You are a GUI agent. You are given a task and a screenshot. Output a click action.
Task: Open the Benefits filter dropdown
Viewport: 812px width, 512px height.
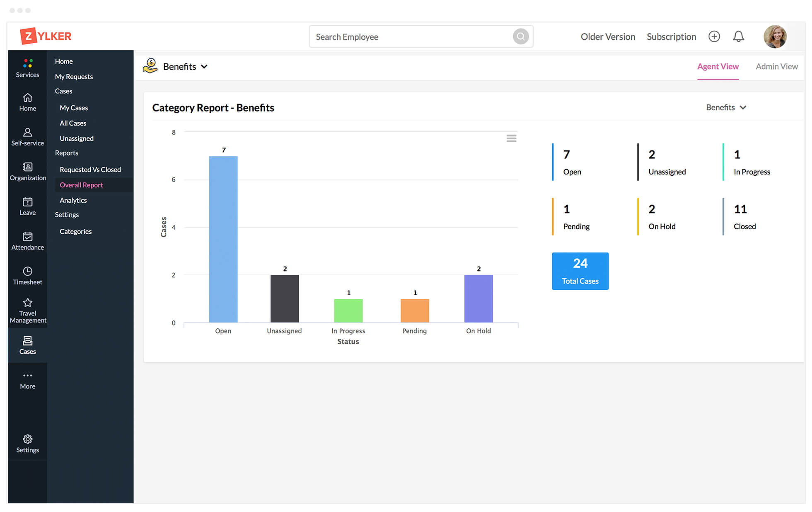point(726,107)
